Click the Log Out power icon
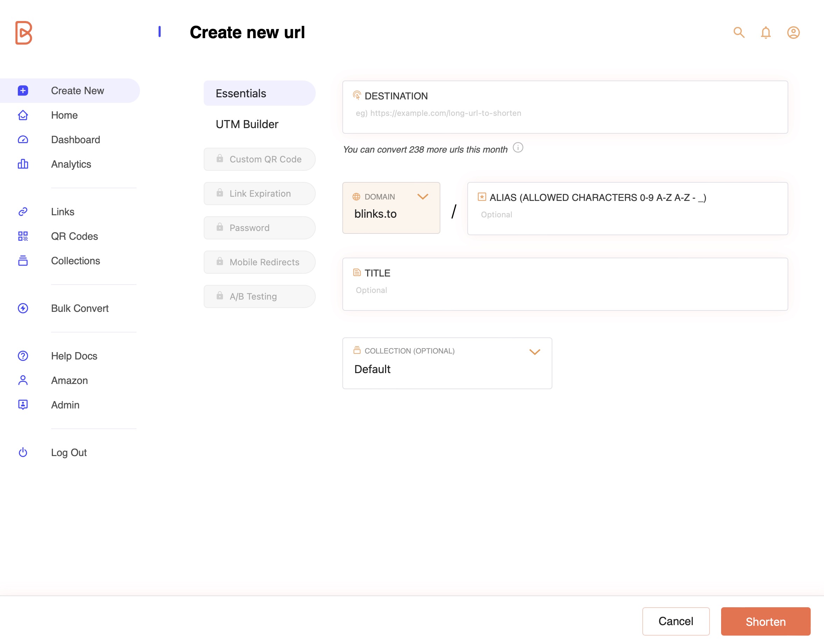The width and height of the screenshot is (824, 644). click(23, 452)
